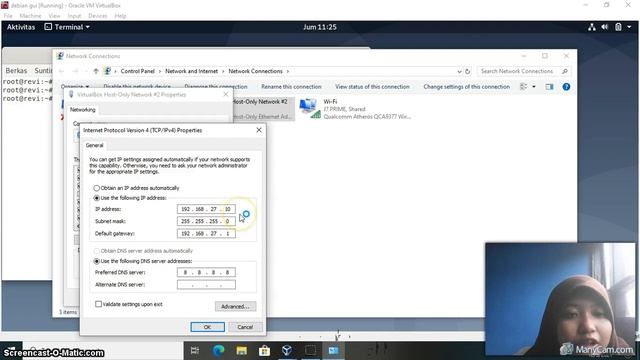Viewport: 640px width, 360px height.
Task: Switch to VirtualBox taskbar icon
Action: click(x=287, y=350)
